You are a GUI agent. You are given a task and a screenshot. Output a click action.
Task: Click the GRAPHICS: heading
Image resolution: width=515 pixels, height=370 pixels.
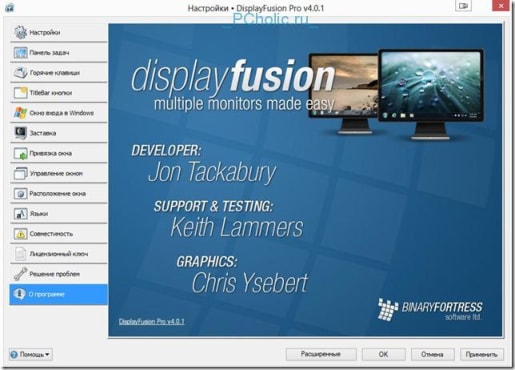207,262
